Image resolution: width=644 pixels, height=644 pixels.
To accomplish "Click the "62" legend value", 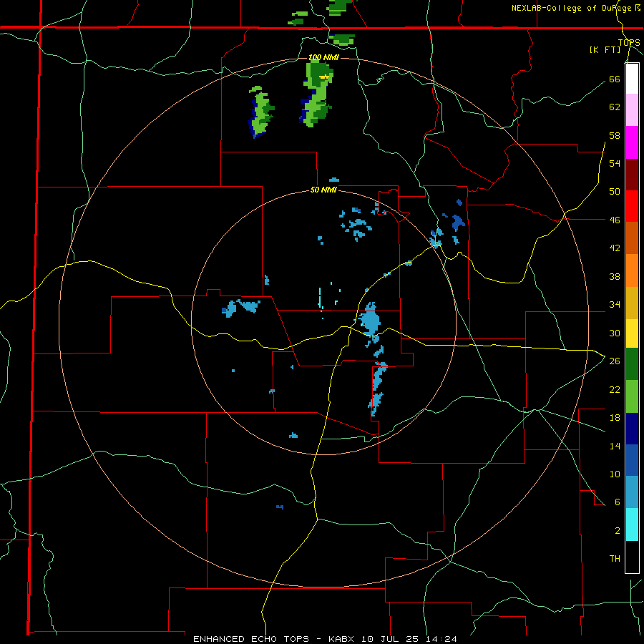I will click(615, 107).
